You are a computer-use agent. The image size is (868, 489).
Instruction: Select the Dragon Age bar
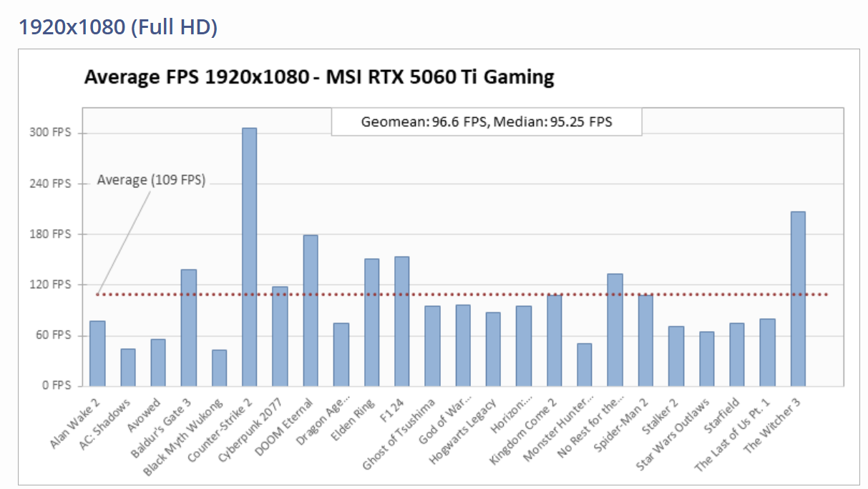tap(341, 355)
